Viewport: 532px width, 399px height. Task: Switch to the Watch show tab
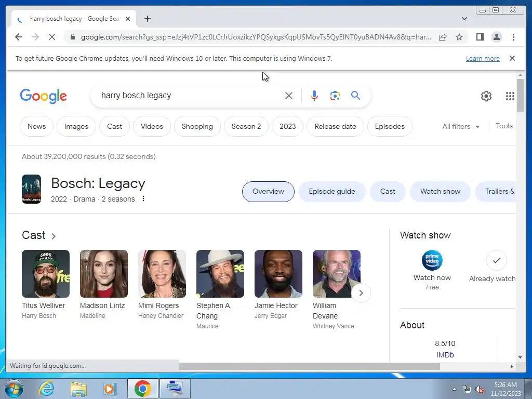pos(440,191)
